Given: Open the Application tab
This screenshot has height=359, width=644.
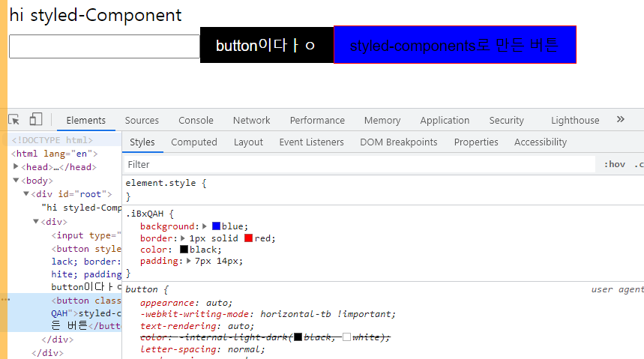Looking at the screenshot, I should click(x=445, y=121).
